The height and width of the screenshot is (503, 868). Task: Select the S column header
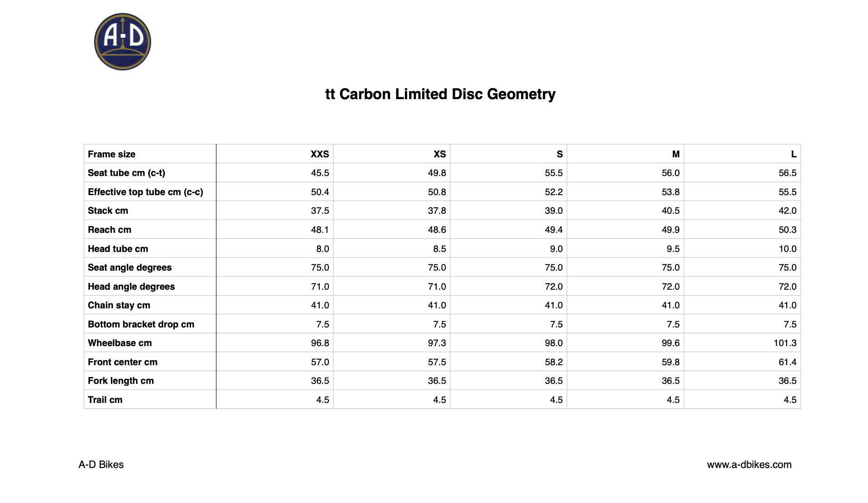(x=560, y=154)
